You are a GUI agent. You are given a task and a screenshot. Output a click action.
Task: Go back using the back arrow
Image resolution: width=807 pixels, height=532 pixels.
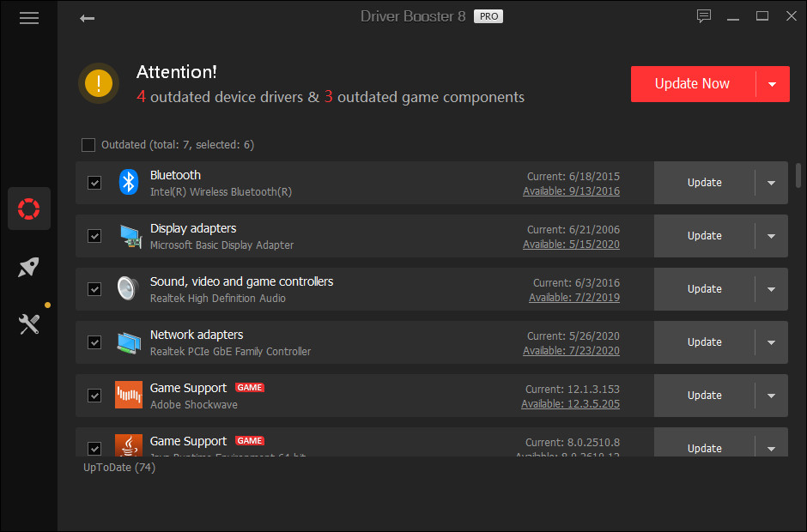[87, 19]
